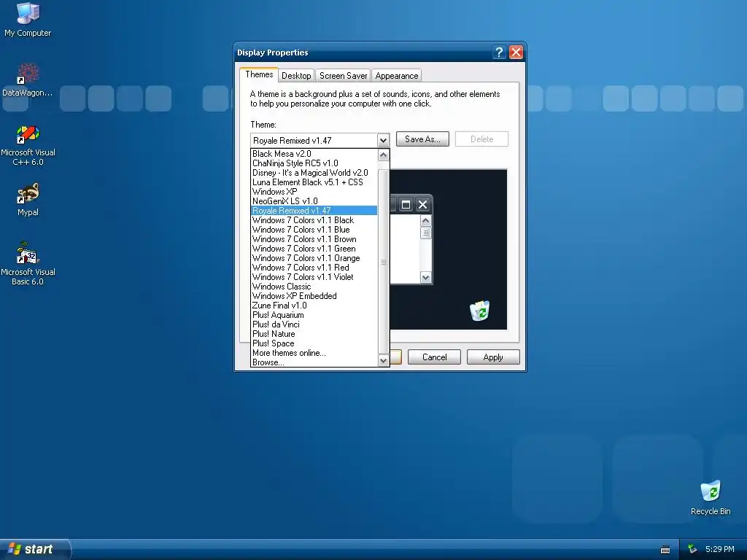Choose Windows 7 Colors v1.1 Green

point(314,249)
